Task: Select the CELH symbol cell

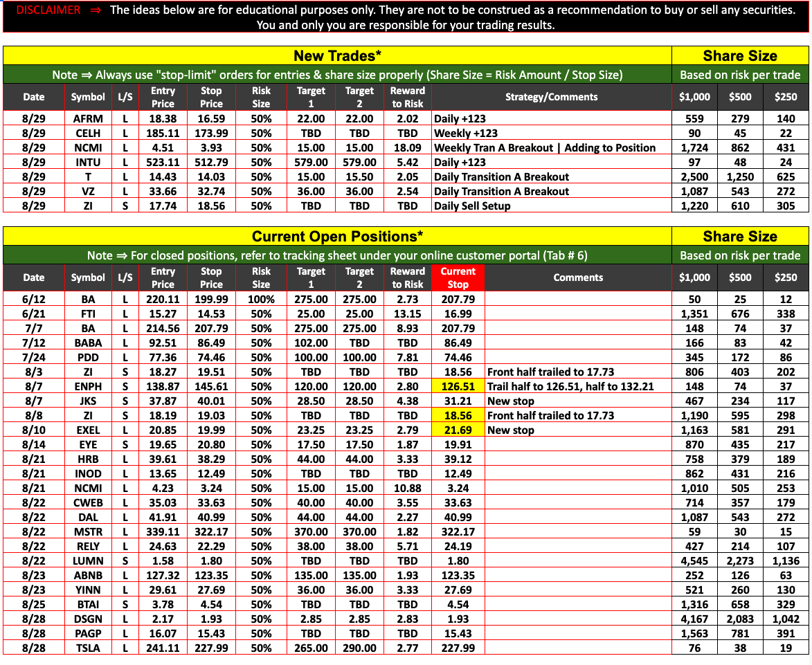Action: [x=88, y=134]
